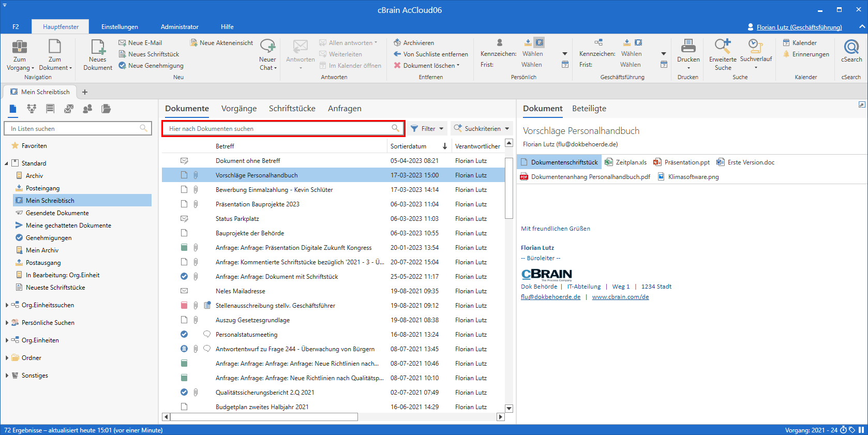Open the Beteiligte tab in preview

coord(589,109)
